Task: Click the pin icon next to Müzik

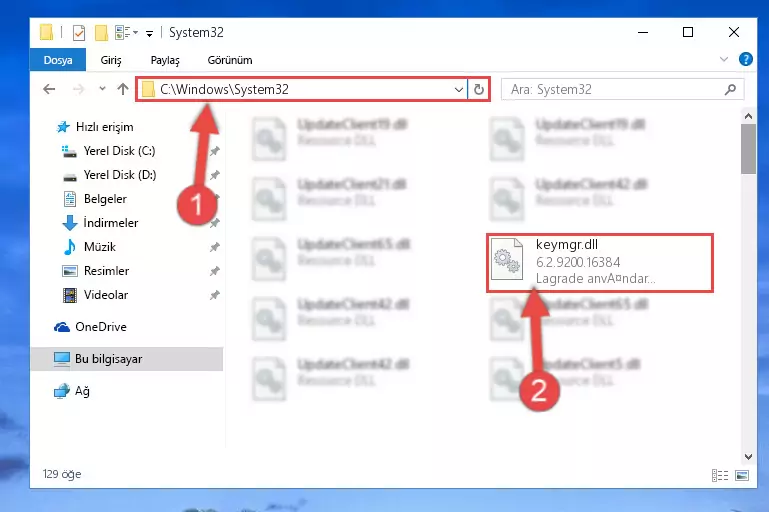Action: [x=215, y=247]
